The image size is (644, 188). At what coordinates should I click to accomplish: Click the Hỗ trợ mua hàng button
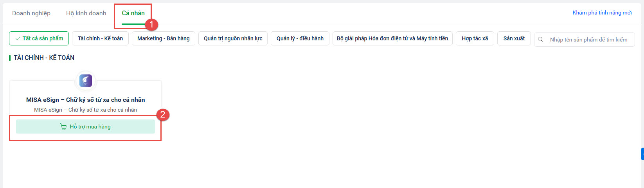85,127
